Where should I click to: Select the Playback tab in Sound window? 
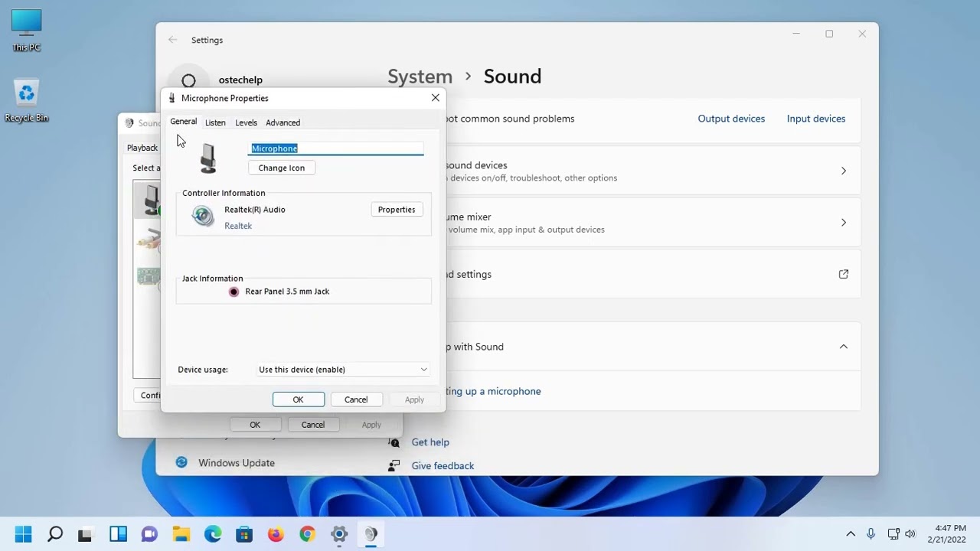click(x=142, y=148)
